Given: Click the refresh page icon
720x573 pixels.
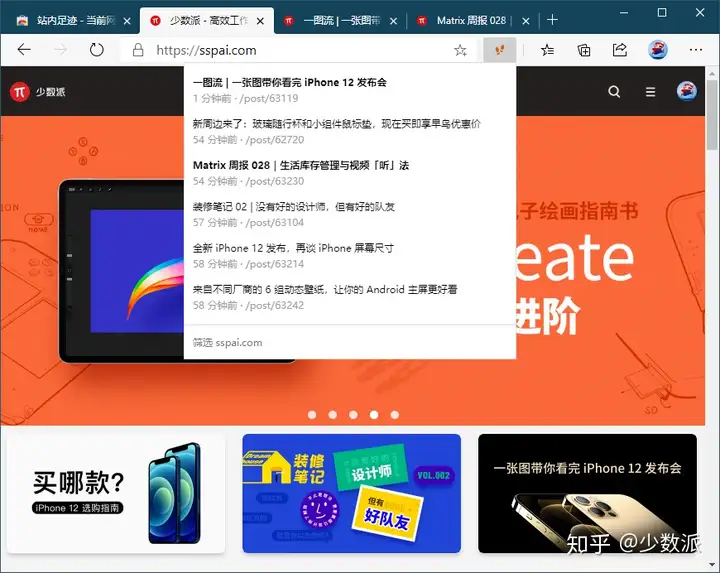Looking at the screenshot, I should pyautogui.click(x=96, y=50).
